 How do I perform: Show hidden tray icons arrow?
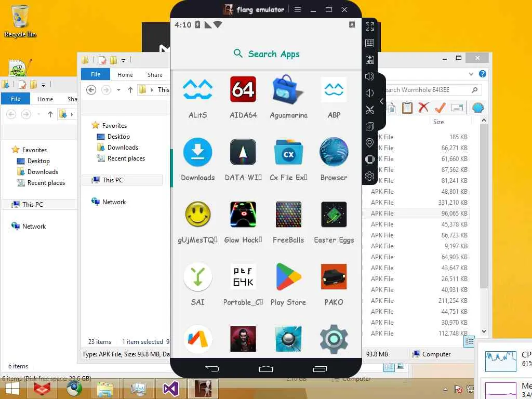coord(445,389)
